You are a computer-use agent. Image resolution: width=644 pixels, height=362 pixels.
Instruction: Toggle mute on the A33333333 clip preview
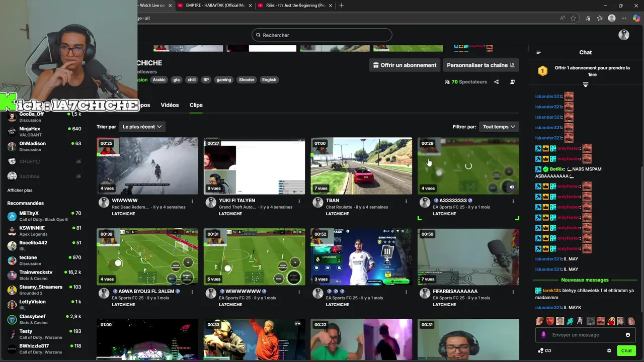[x=512, y=187]
